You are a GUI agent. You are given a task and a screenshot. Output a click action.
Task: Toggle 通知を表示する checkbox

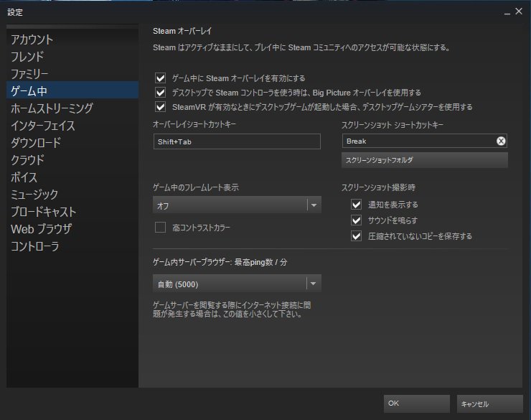[x=356, y=204]
